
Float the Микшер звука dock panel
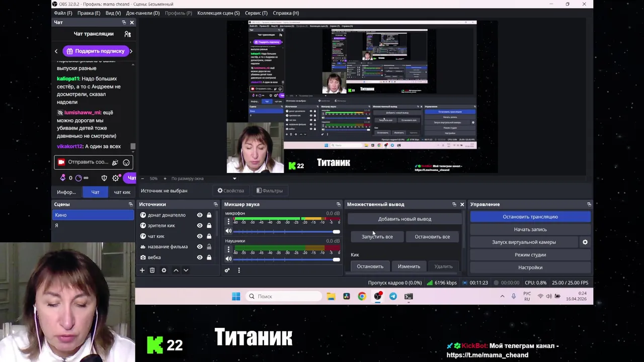coord(338,205)
